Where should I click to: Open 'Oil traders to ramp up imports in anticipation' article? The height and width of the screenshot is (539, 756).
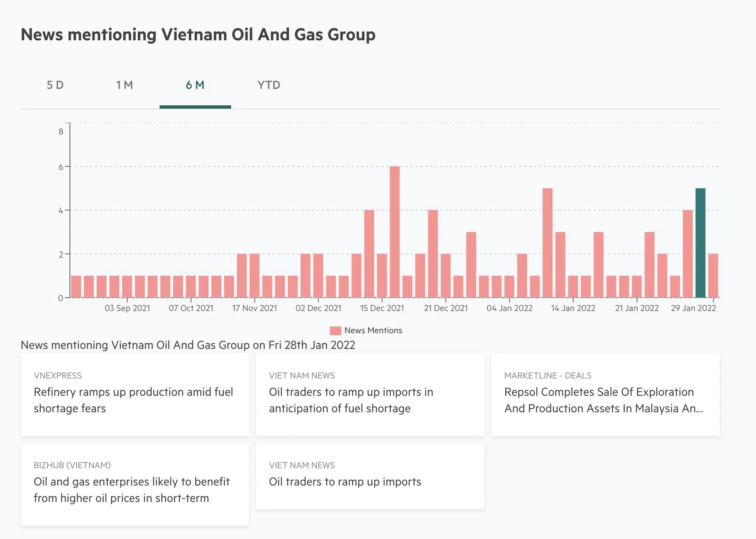351,400
